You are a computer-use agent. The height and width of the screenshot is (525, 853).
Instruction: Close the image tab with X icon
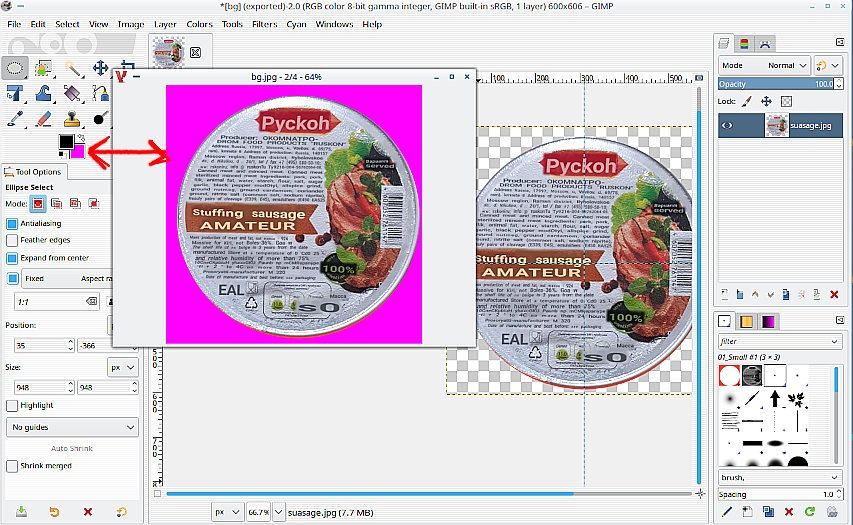click(x=195, y=52)
